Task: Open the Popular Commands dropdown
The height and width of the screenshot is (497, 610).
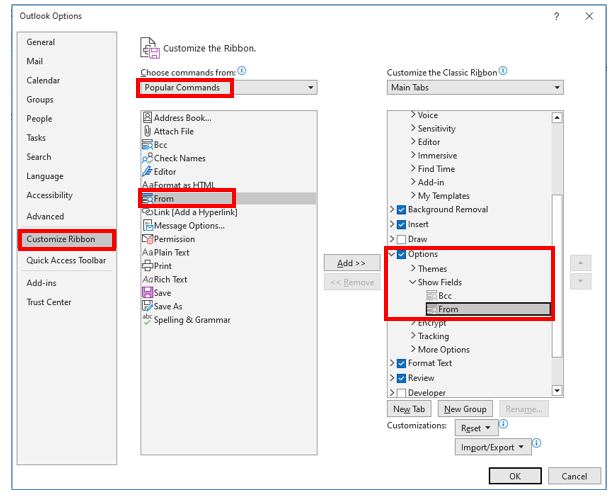Action: point(229,88)
